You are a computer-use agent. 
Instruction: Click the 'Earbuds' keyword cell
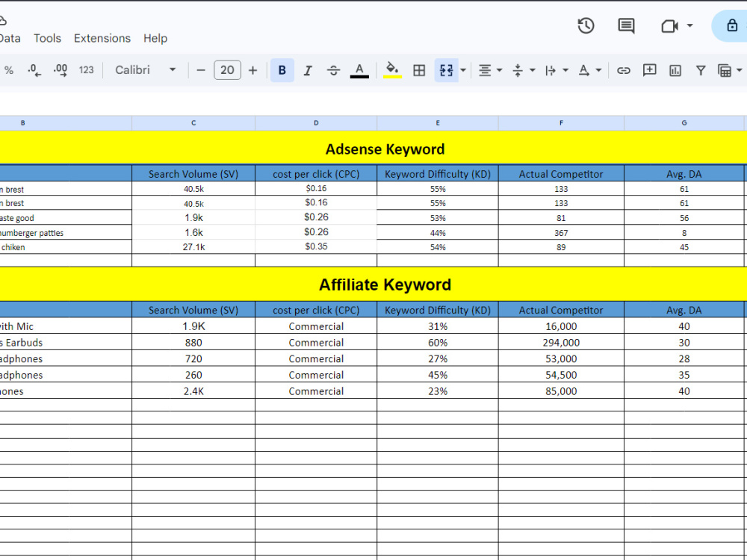(x=66, y=343)
